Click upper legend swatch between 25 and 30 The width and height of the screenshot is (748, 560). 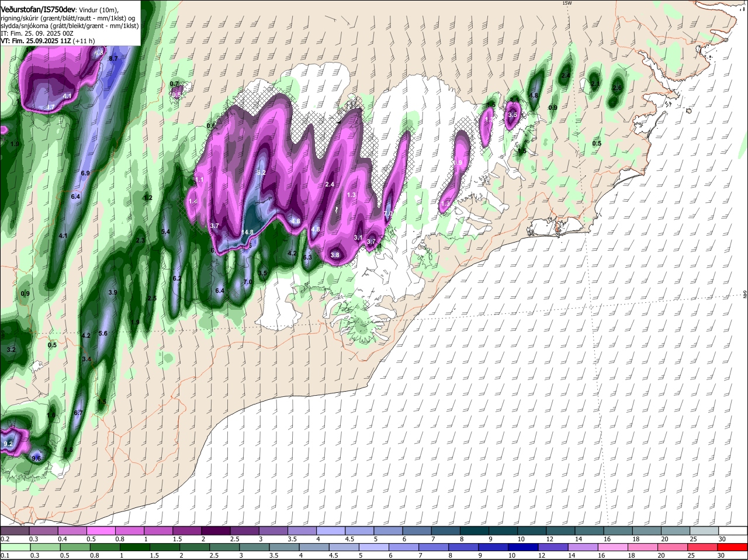pyautogui.click(x=705, y=531)
